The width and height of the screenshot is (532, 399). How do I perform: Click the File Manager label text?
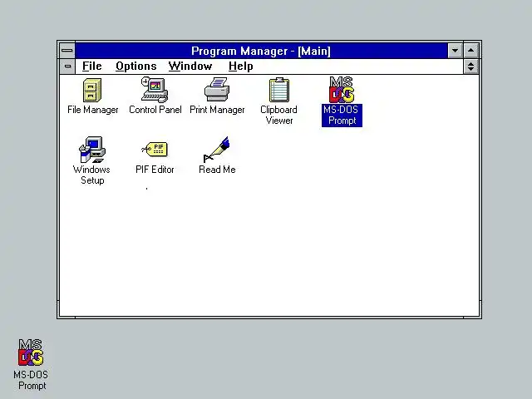point(92,110)
